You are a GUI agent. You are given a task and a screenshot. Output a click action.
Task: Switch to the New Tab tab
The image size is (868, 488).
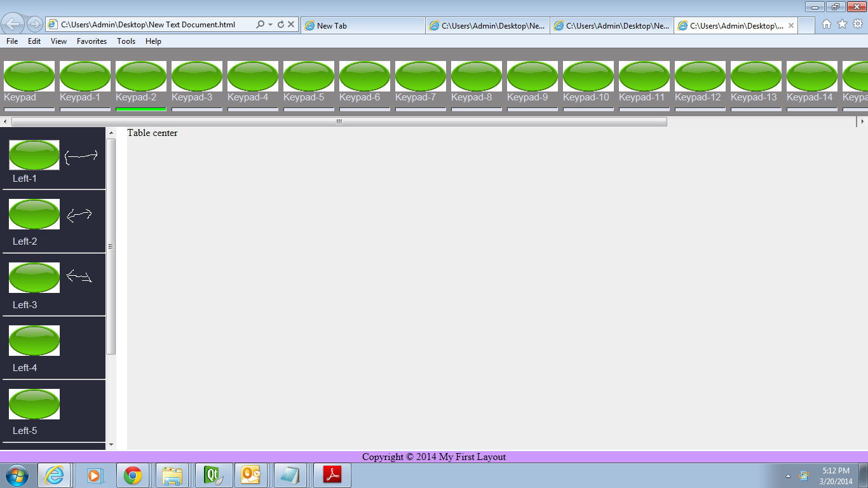coord(363,25)
